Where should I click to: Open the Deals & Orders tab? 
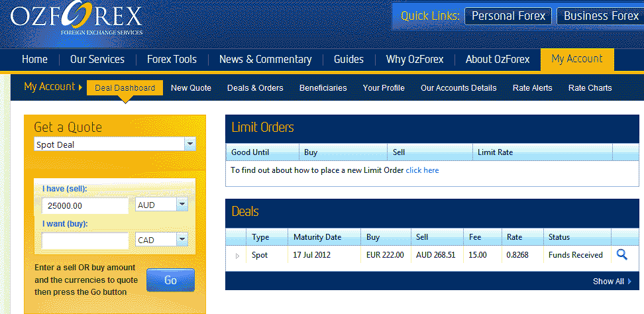(255, 88)
